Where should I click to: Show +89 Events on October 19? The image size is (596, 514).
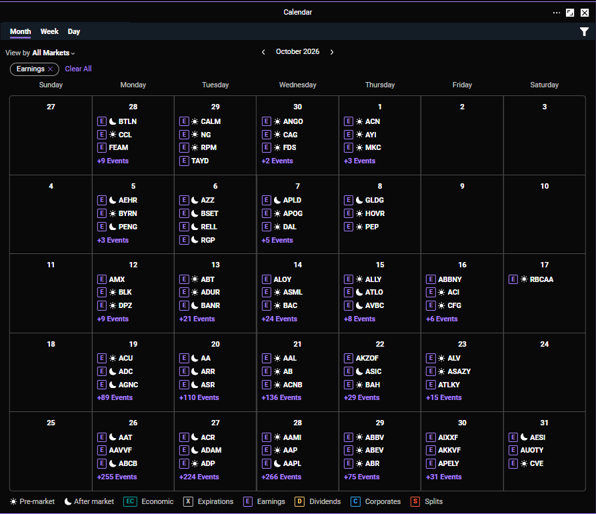point(115,398)
